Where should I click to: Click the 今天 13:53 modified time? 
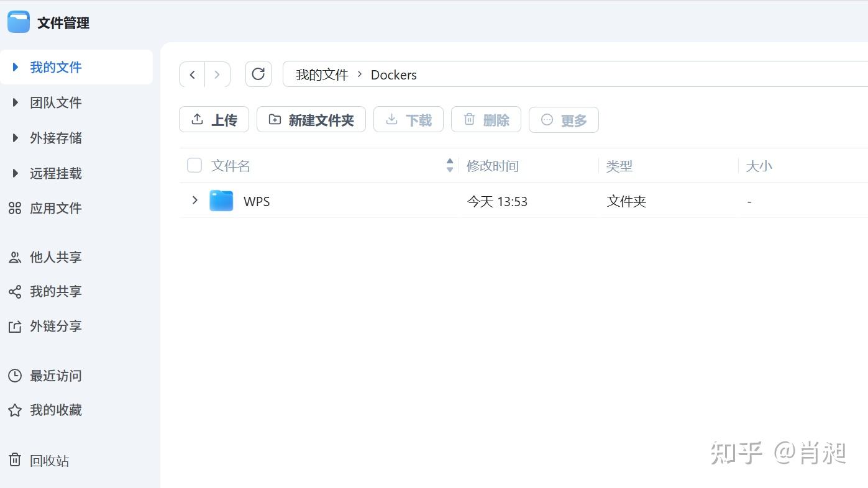click(x=497, y=201)
